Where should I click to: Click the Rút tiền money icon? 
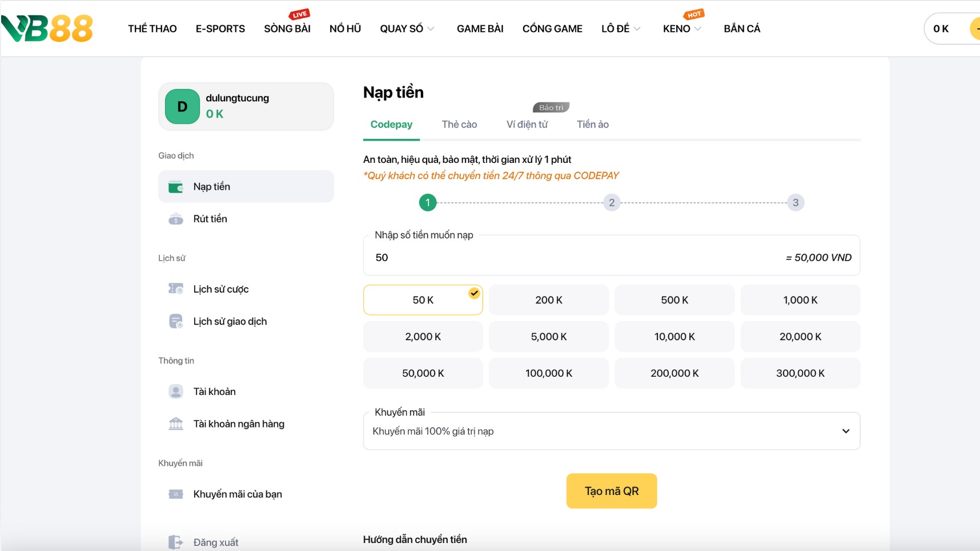[x=176, y=219]
